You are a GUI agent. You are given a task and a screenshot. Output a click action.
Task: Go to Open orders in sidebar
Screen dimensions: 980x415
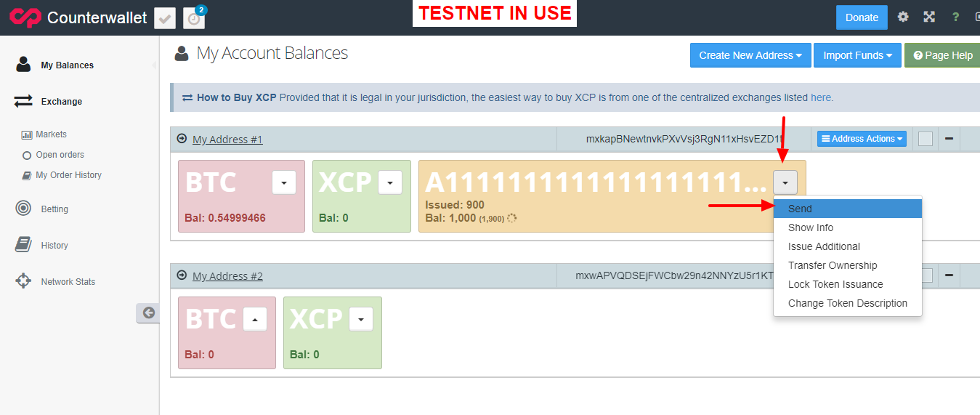[60, 155]
